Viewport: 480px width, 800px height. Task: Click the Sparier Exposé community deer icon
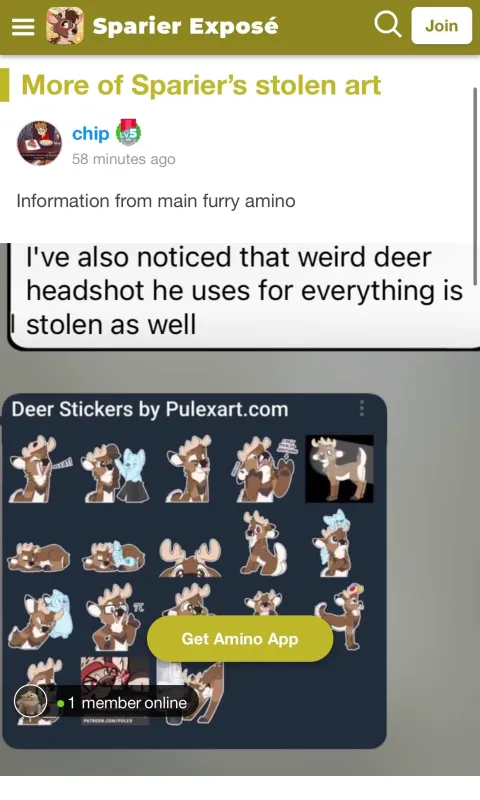click(x=65, y=26)
